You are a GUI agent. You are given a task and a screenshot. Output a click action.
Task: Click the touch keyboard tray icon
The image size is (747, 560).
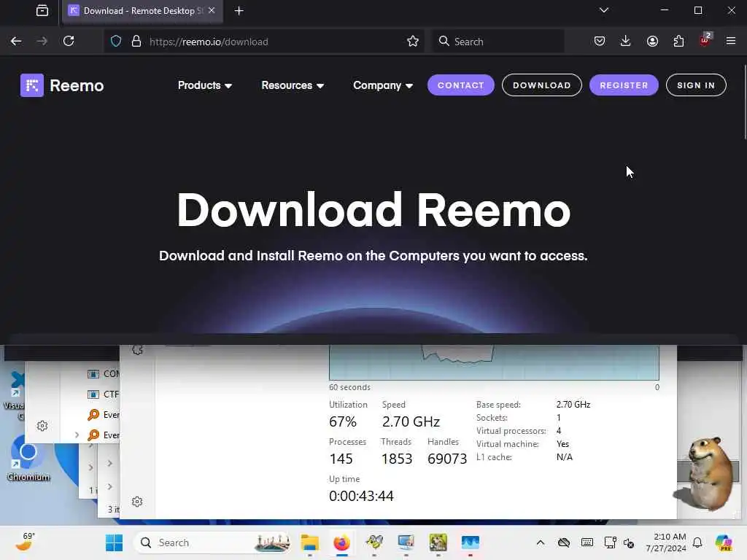(587, 542)
